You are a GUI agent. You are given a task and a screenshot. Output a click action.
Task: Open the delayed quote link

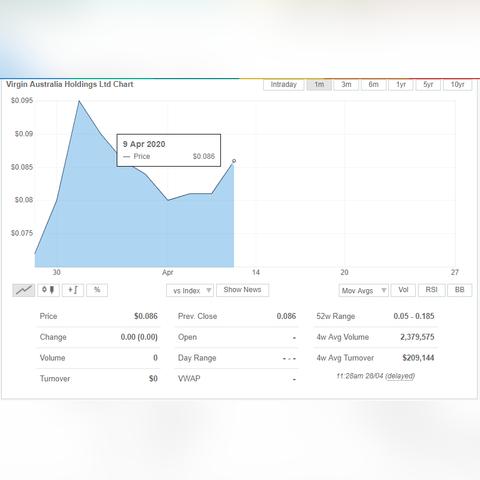click(x=400, y=376)
